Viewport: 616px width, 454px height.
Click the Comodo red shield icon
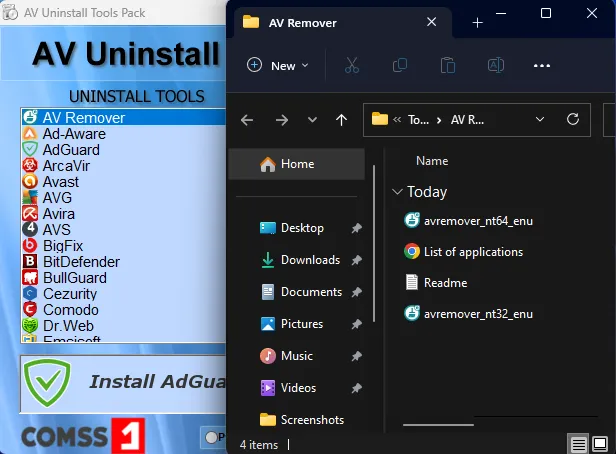[30, 309]
